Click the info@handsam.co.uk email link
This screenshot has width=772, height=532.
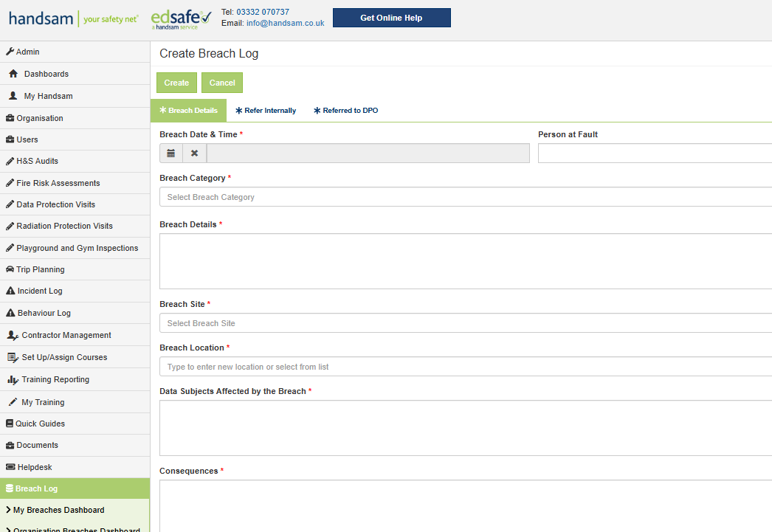coord(285,23)
